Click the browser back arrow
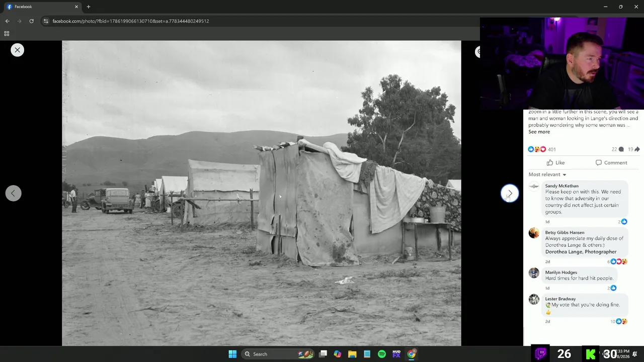644x362 pixels. (x=7, y=21)
